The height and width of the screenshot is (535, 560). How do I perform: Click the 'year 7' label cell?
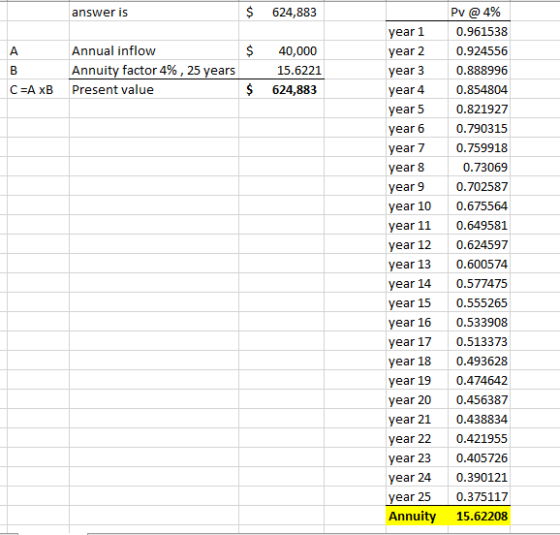coord(417,148)
